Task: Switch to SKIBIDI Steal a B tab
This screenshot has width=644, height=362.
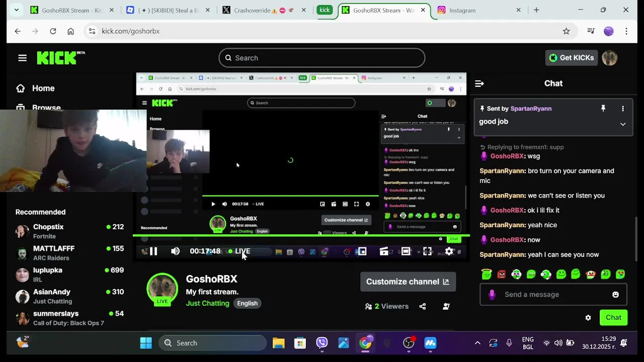Action: 169,10
